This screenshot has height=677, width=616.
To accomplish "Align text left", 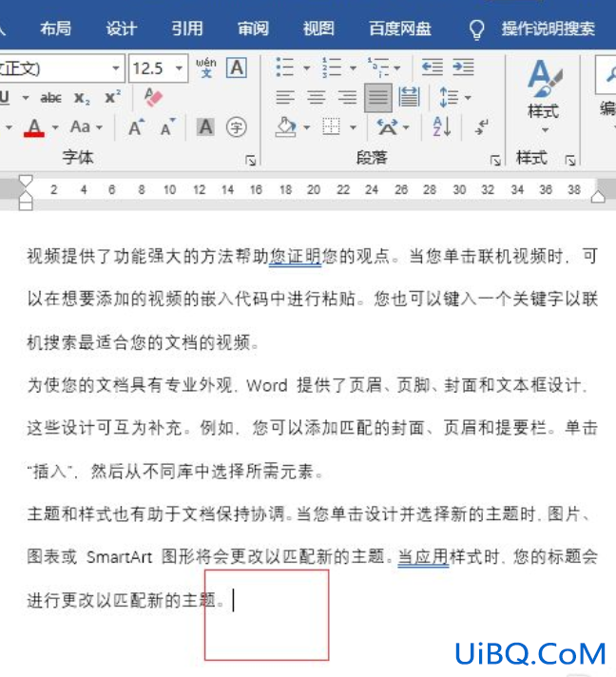I will 285,97.
